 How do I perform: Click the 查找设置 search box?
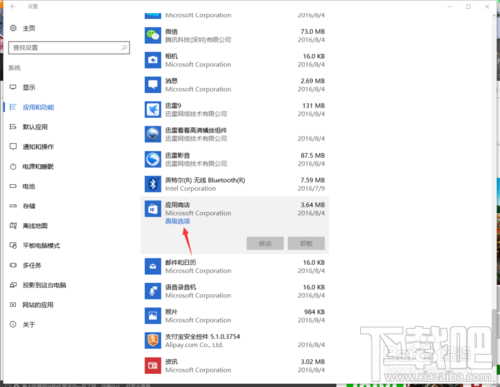tap(69, 48)
